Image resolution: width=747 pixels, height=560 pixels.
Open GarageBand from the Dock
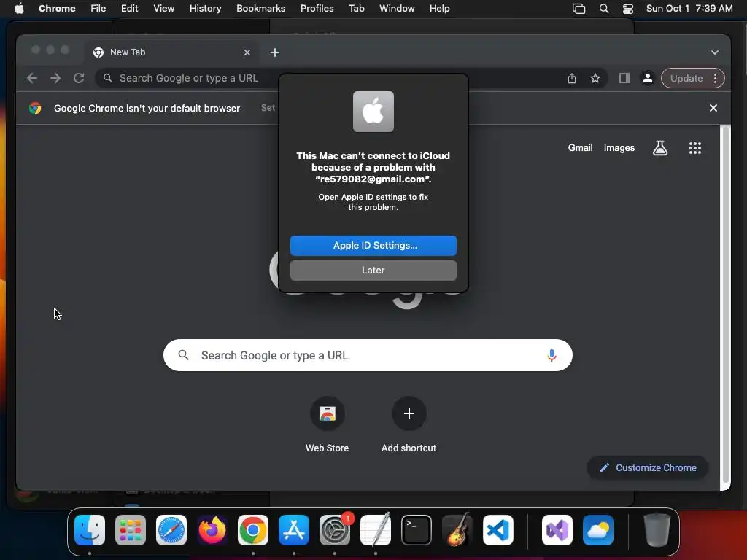[457, 530]
